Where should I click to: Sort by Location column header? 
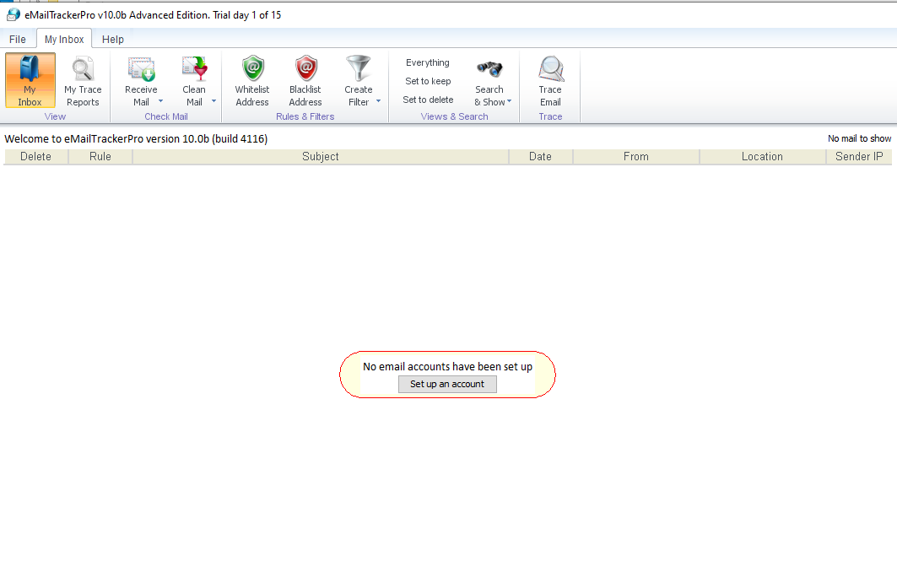click(x=763, y=157)
